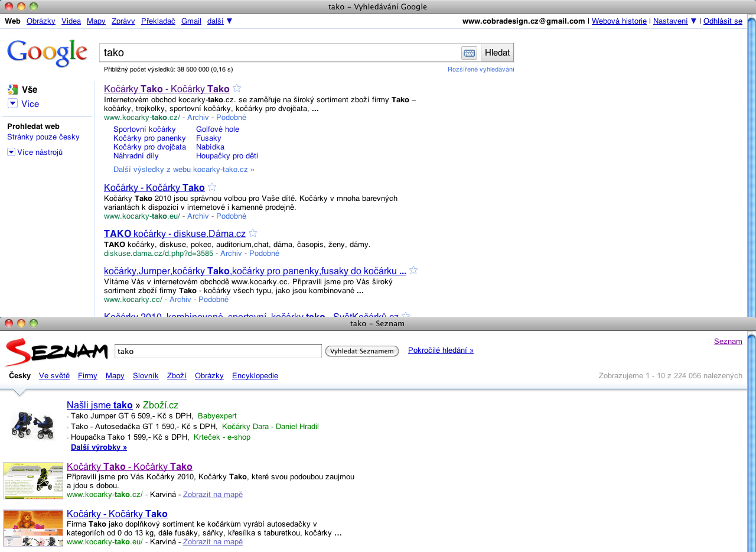The image size is (756, 552).
Task: Open Mapy in Google top navigation
Action: coord(96,21)
